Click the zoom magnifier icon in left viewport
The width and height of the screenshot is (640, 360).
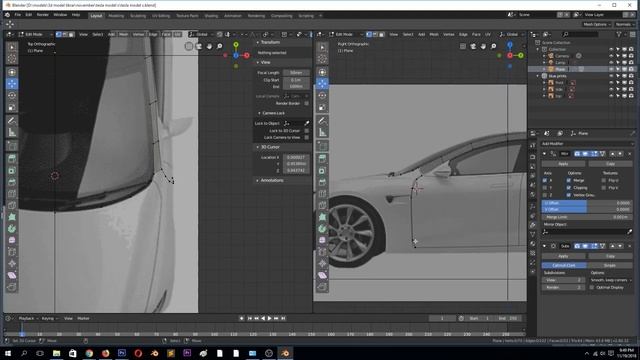220,46
